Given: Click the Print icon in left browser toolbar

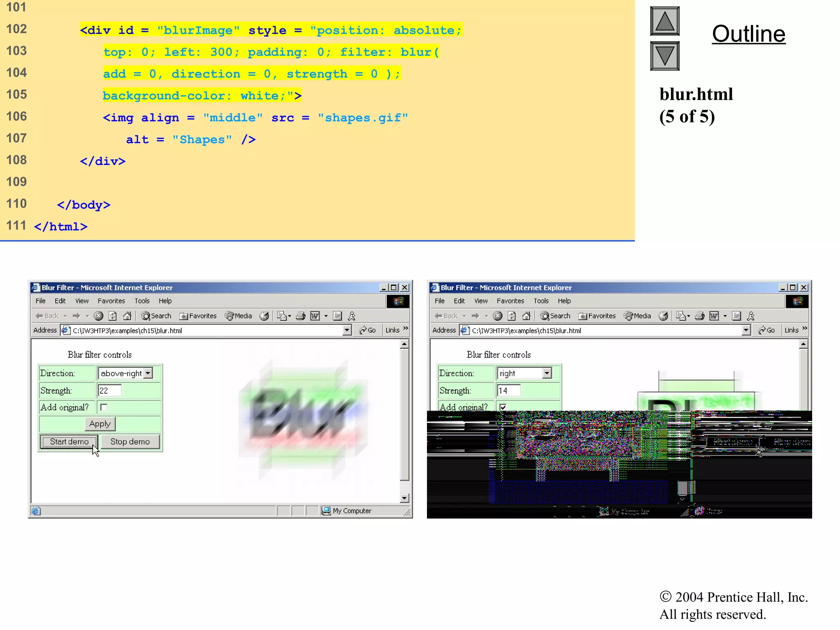Looking at the screenshot, I should pyautogui.click(x=301, y=316).
